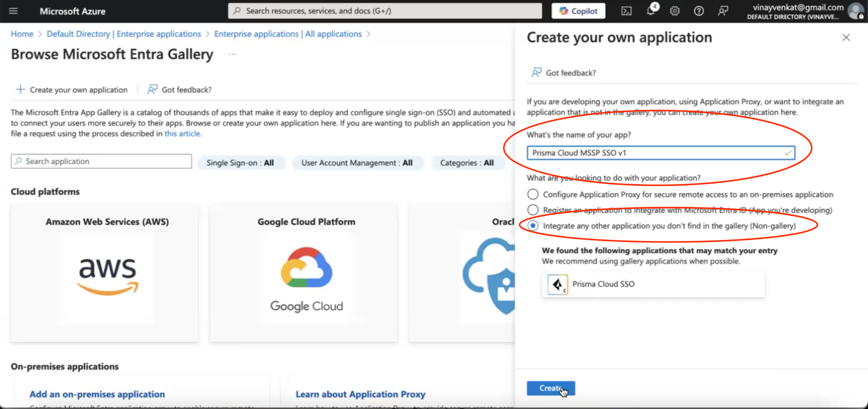The width and height of the screenshot is (868, 409).
Task: Open Cloud Shell from the top bar
Action: [626, 11]
